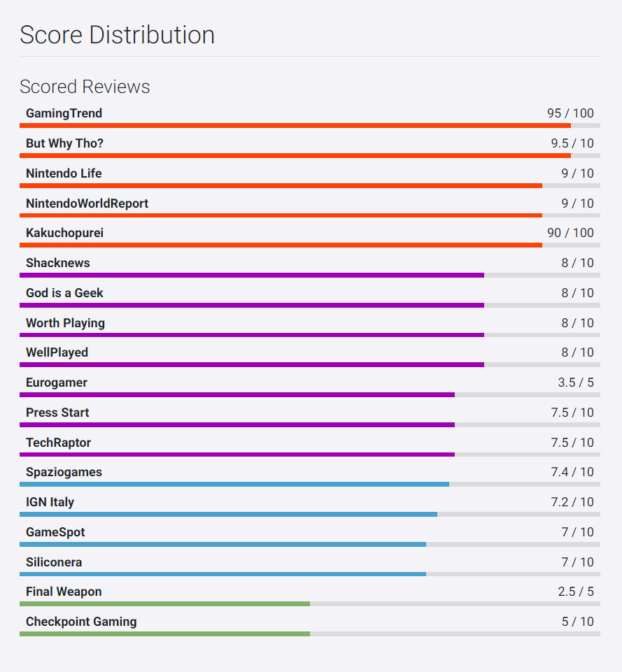The width and height of the screenshot is (622, 672).
Task: Click the IGN Italy review name
Action: (50, 502)
